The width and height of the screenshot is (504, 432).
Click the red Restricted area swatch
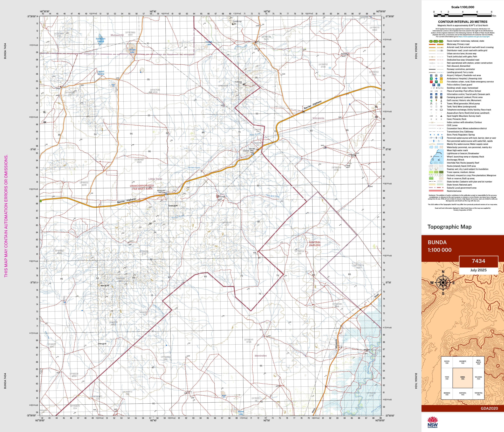click(436, 191)
